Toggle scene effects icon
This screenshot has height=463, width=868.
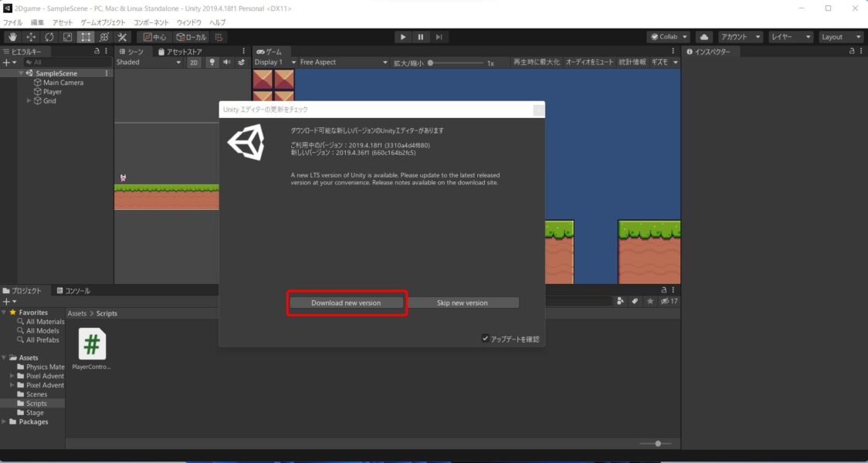[x=242, y=63]
